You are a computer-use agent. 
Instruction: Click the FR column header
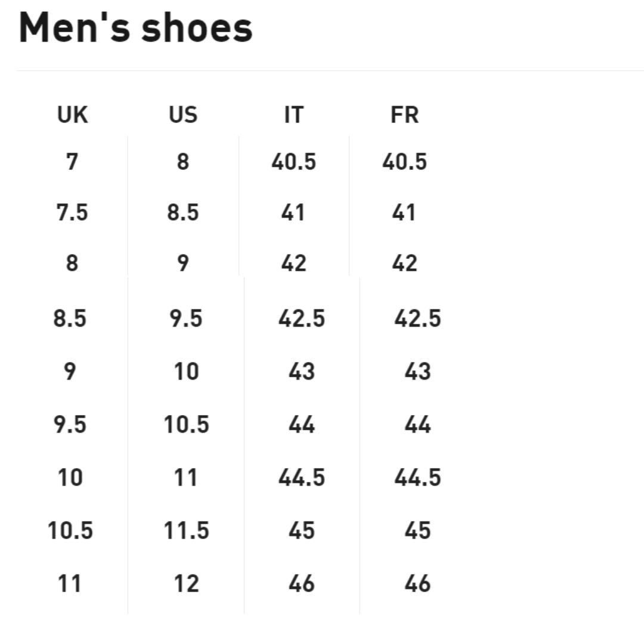(404, 114)
